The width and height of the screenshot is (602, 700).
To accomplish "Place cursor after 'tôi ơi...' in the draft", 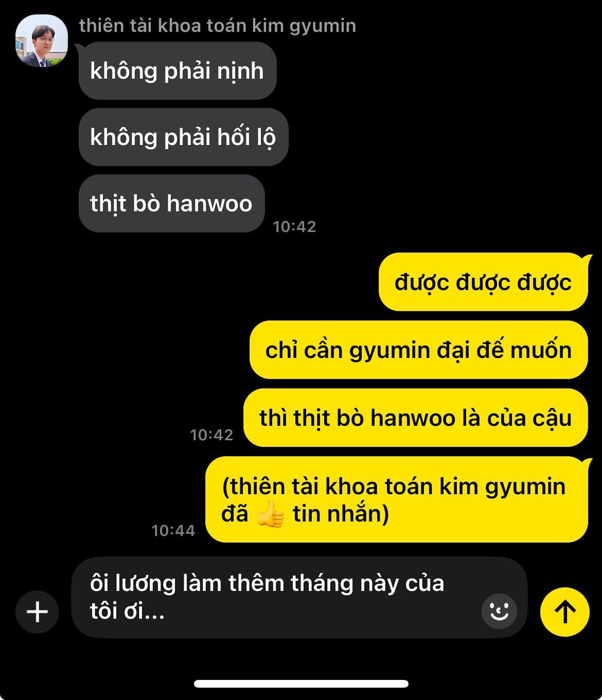I will [166, 612].
